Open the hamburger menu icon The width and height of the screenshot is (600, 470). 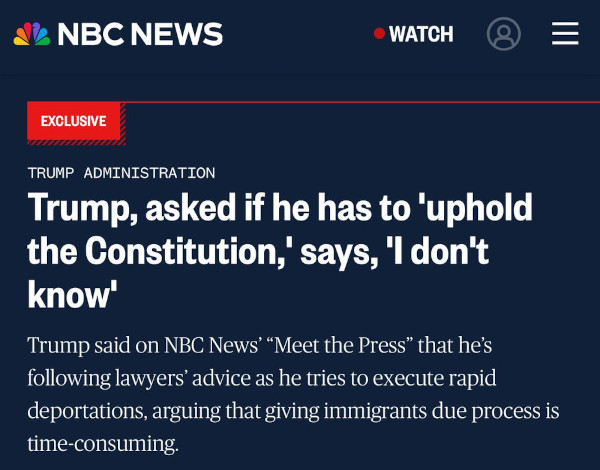pos(565,33)
